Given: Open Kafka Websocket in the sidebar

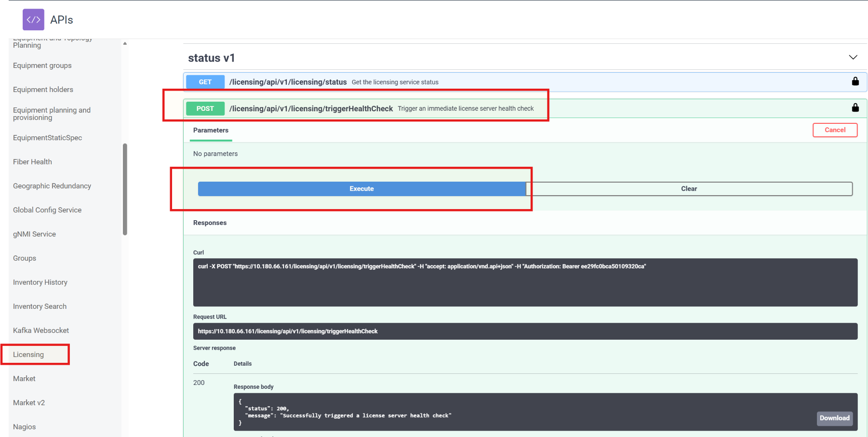Looking at the screenshot, I should pos(41,331).
